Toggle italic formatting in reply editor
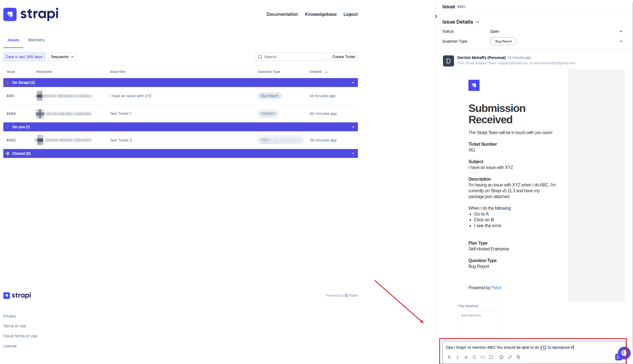633x364 pixels. tap(457, 357)
